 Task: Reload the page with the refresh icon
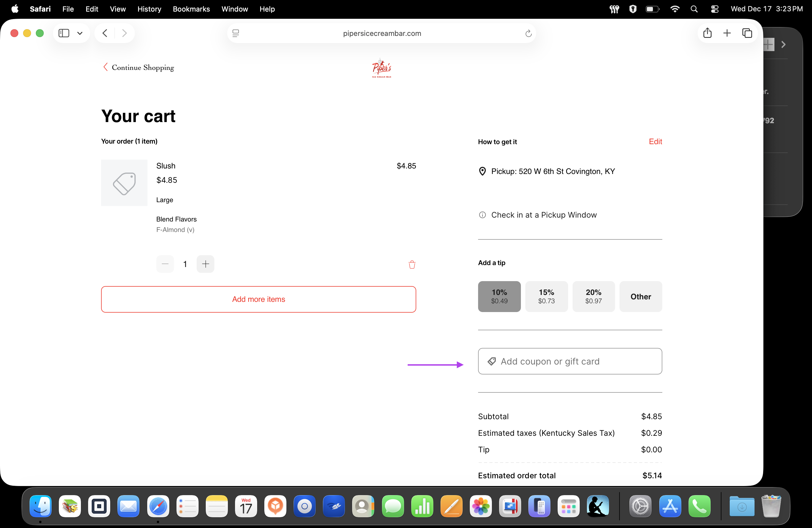[528, 33]
